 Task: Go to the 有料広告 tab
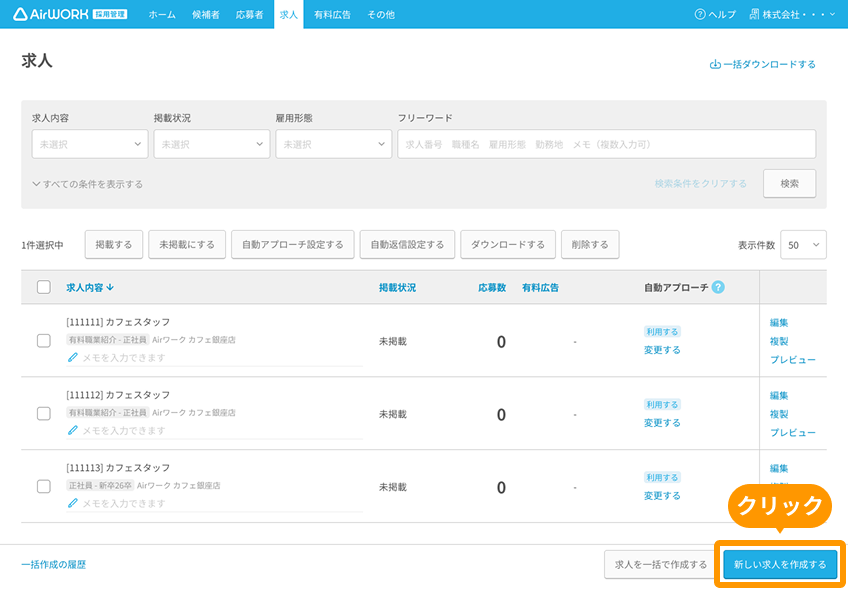pos(333,15)
